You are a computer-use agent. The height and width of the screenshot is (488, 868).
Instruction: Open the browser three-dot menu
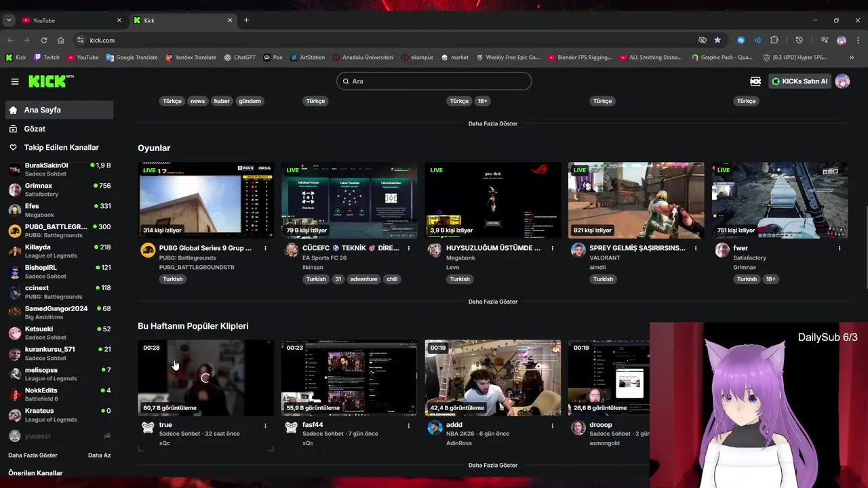[857, 40]
